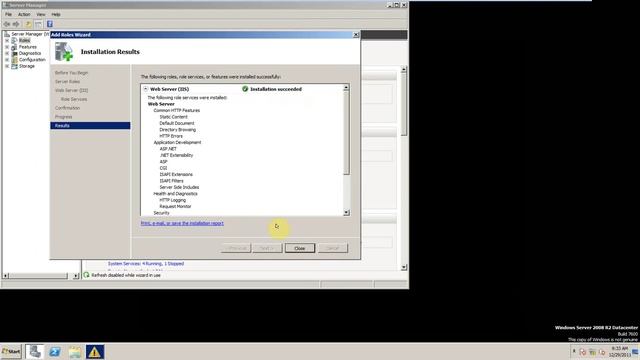
Task: Click the Close button in the wizard
Action: click(x=300, y=248)
